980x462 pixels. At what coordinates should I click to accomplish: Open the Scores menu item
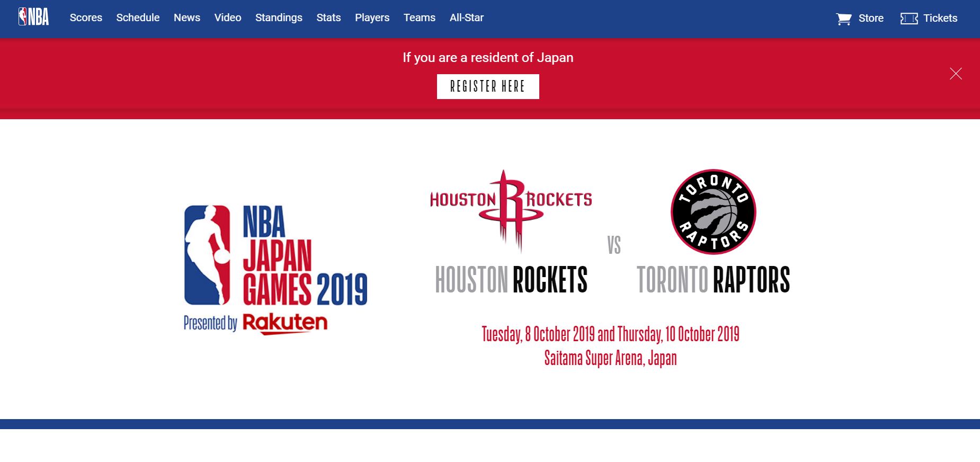pos(86,17)
